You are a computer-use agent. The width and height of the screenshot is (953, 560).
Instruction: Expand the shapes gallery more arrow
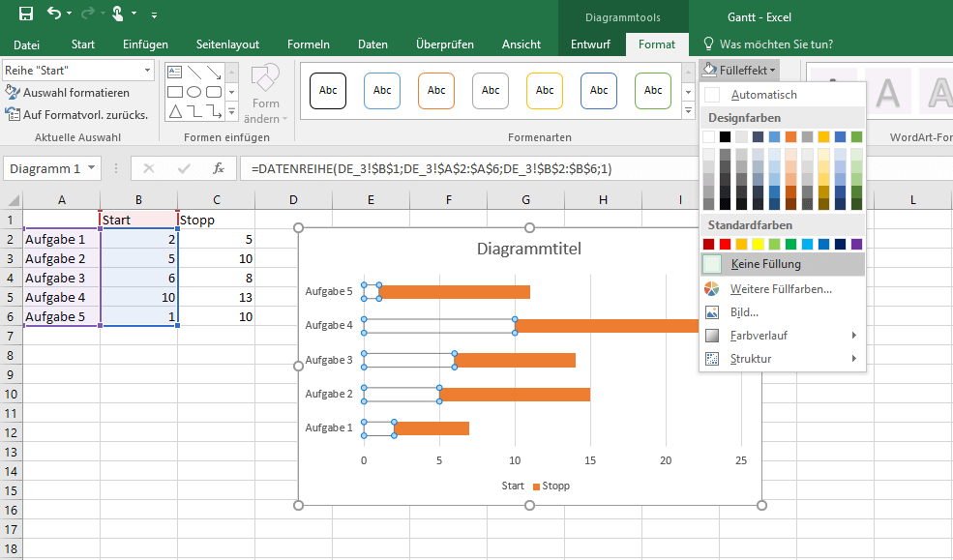pyautogui.click(x=231, y=112)
